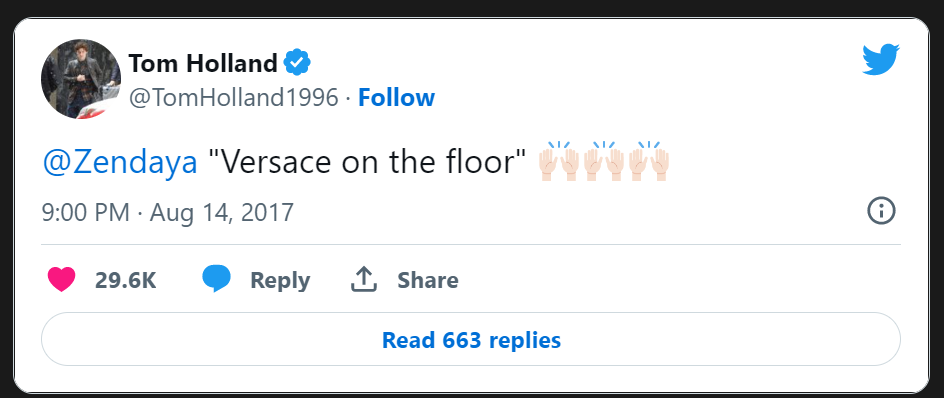944x398 pixels.
Task: Click the blue reply speech bubble icon
Action: click(x=216, y=279)
